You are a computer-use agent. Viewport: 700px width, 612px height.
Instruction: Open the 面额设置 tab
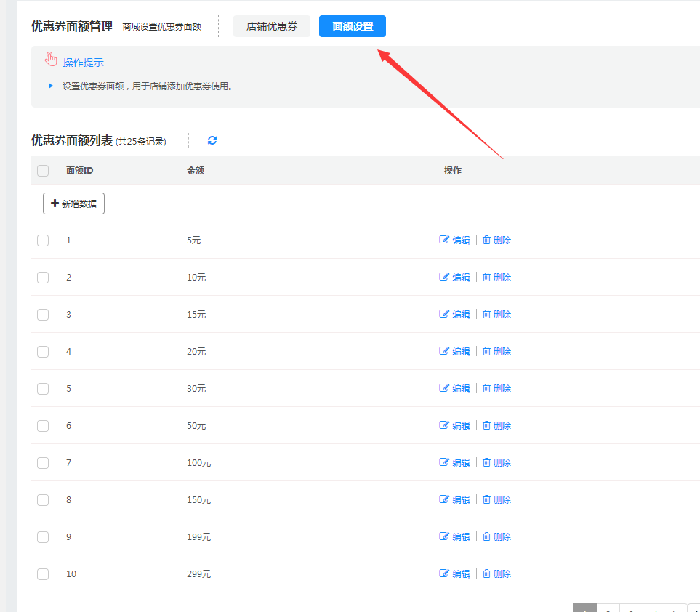353,26
